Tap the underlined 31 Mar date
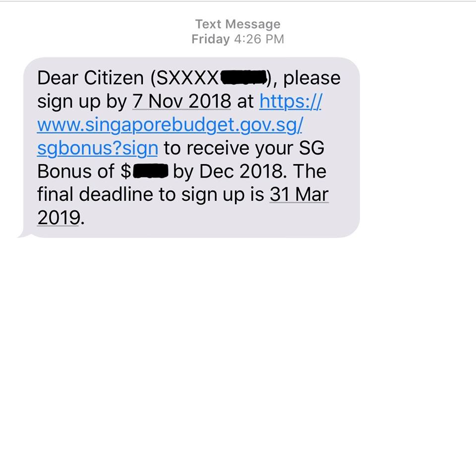This screenshot has height=476, width=476. pos(299,194)
